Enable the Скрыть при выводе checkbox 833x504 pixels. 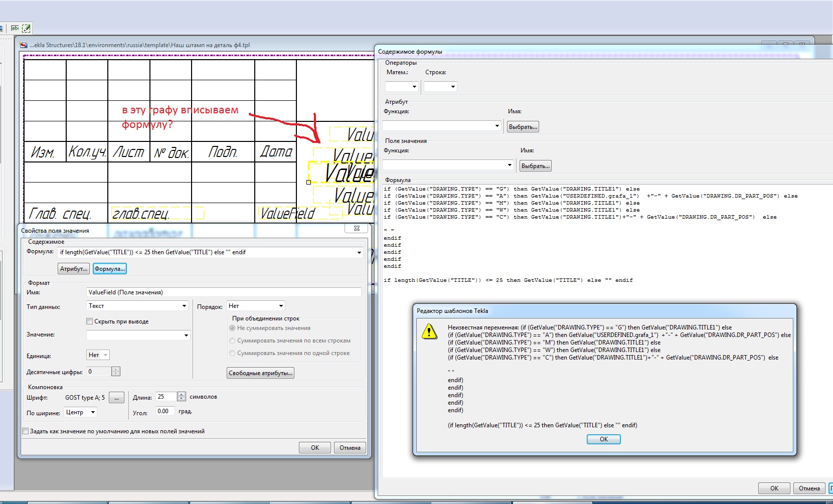(x=90, y=321)
